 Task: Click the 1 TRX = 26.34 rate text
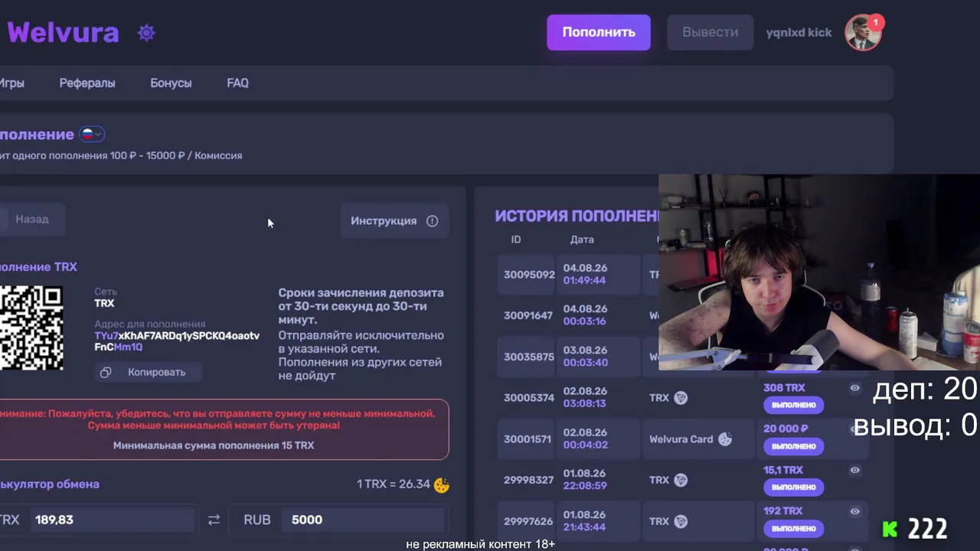[394, 484]
